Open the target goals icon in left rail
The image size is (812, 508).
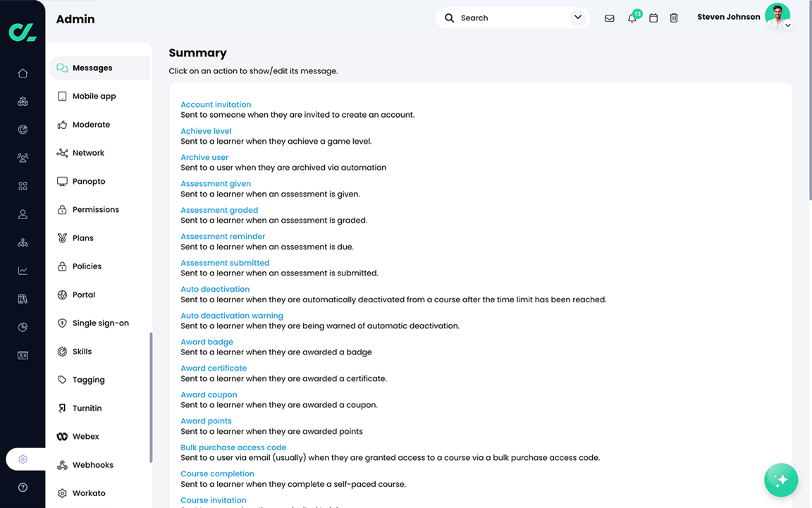[23, 130]
